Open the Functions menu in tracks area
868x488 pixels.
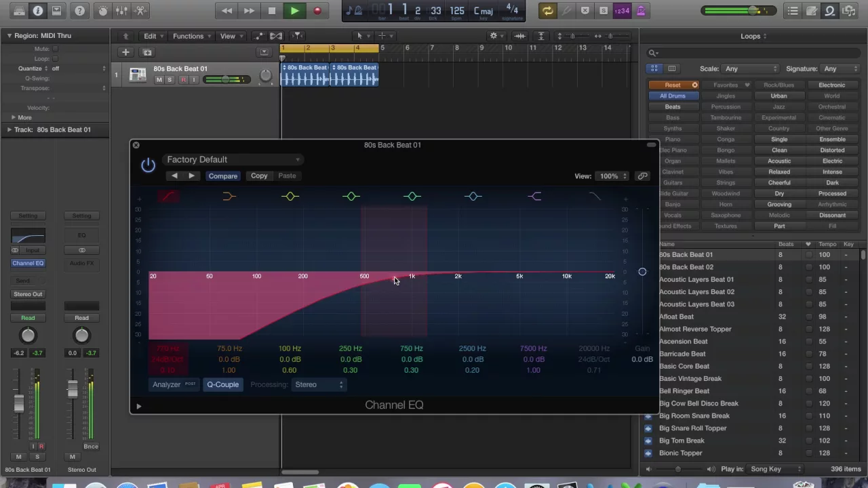(x=191, y=36)
